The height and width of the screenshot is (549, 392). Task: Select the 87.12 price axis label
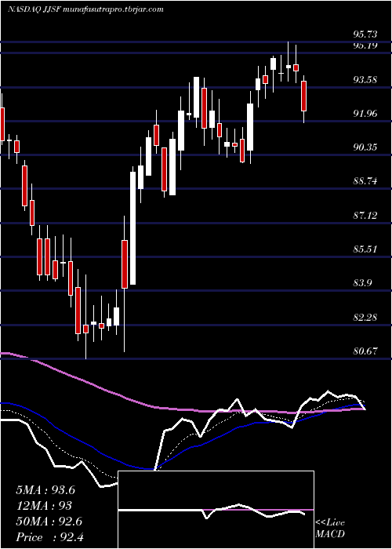coord(365,216)
